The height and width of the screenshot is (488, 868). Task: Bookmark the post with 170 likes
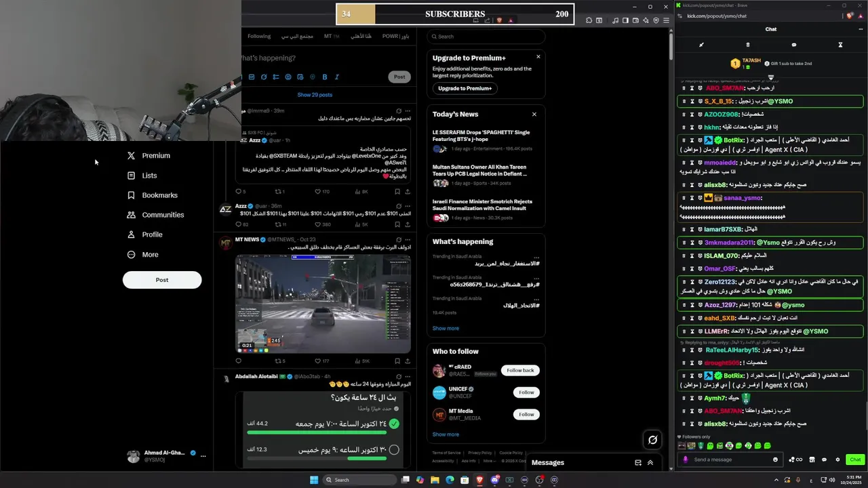pyautogui.click(x=397, y=192)
